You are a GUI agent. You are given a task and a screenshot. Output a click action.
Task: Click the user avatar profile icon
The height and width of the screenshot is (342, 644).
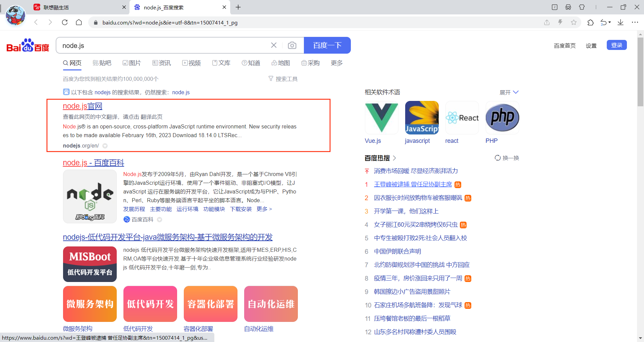click(x=15, y=15)
